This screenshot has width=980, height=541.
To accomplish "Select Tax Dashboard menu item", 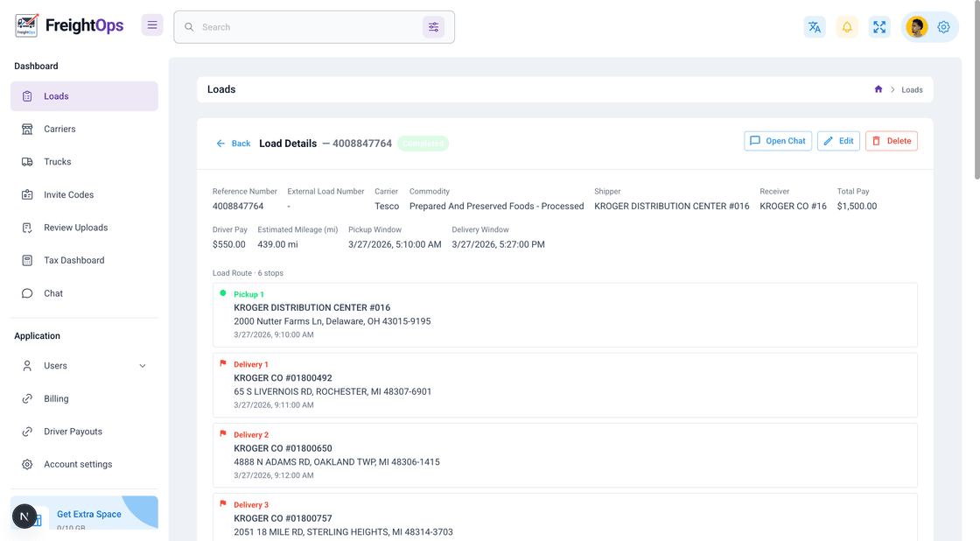I will pyautogui.click(x=84, y=260).
